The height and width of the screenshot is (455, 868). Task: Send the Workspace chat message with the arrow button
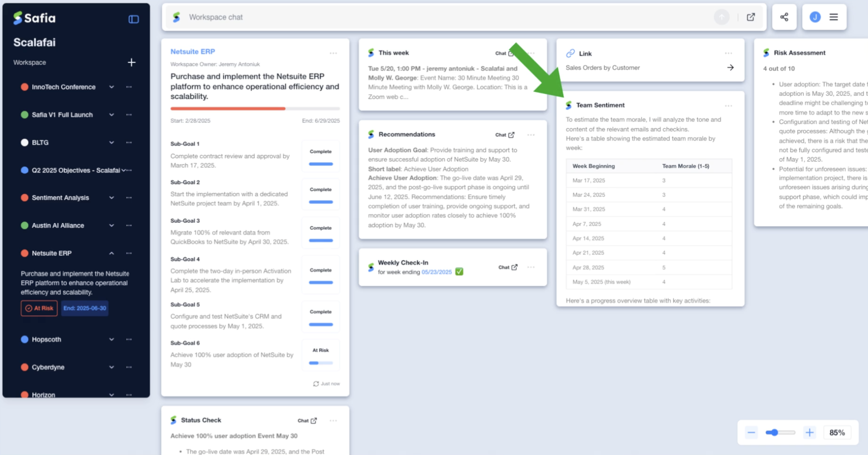(x=721, y=17)
